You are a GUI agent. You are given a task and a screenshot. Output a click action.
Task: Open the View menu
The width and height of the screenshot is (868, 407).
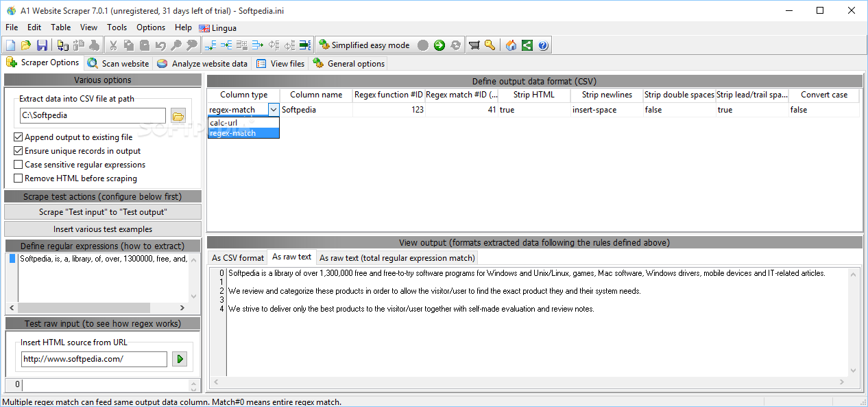click(x=89, y=27)
